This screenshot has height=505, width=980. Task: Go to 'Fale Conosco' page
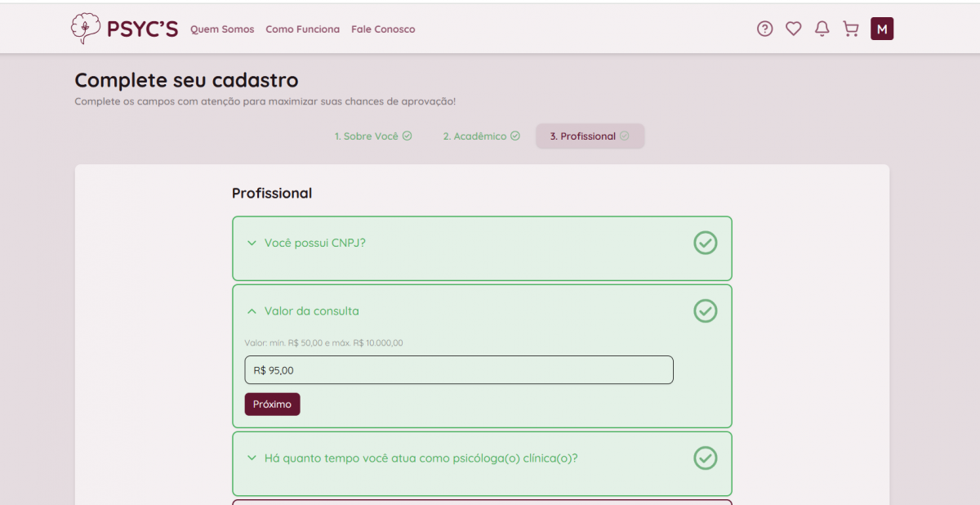pyautogui.click(x=383, y=29)
